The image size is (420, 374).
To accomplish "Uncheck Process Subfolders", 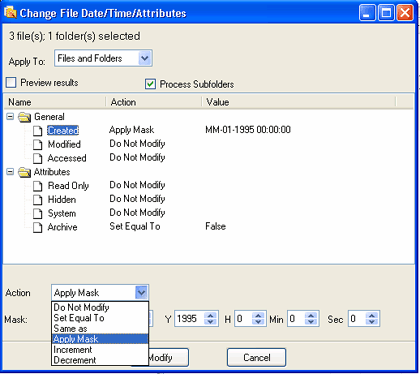I will point(150,84).
